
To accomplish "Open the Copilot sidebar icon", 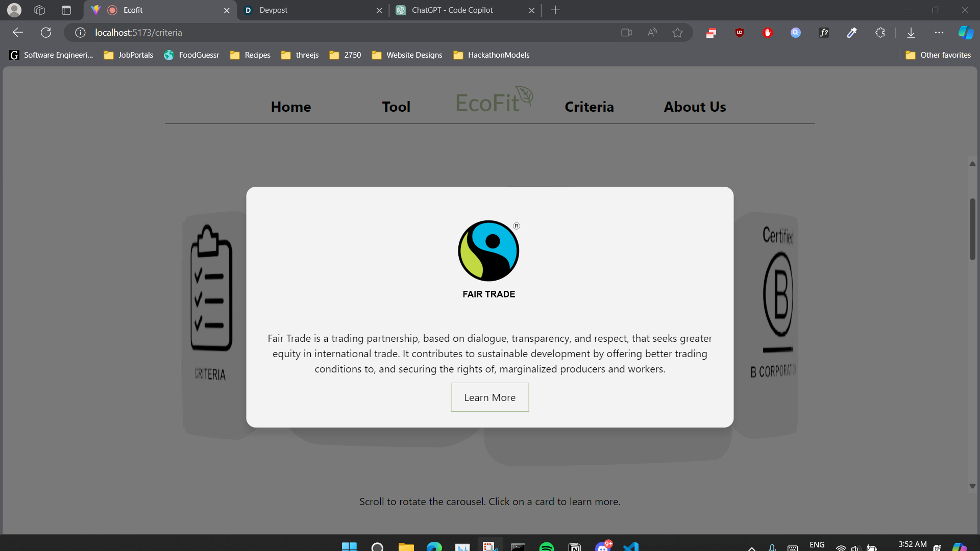I will [x=965, y=33].
